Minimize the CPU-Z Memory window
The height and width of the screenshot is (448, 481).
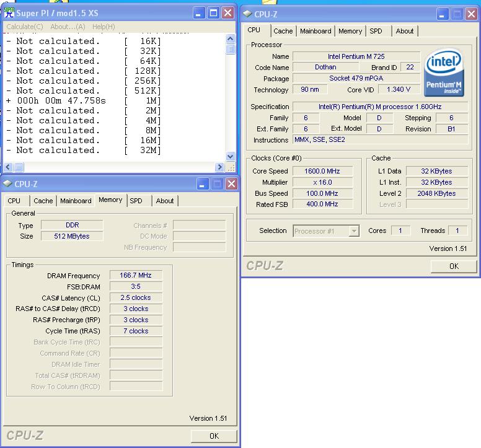pyautogui.click(x=203, y=184)
